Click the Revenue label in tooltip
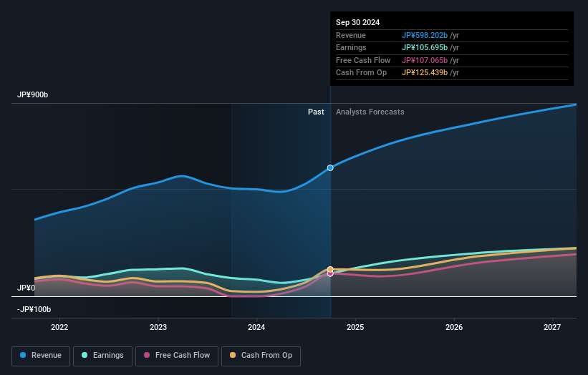 pyautogui.click(x=351, y=35)
